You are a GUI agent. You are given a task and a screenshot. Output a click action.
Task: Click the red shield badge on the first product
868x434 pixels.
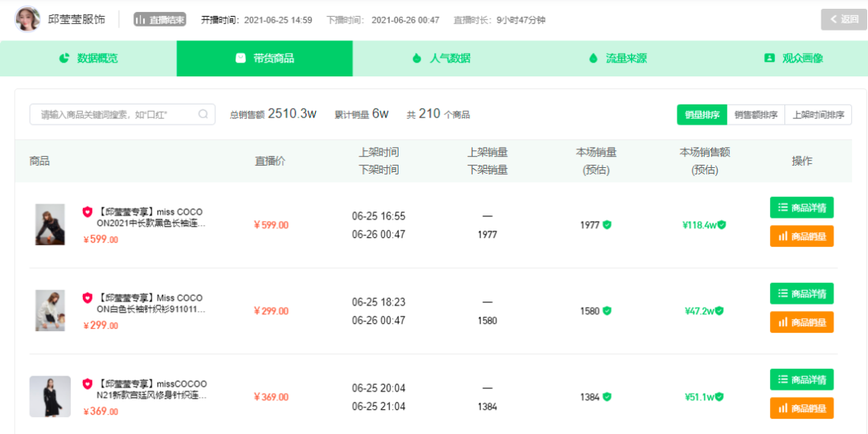pos(88,211)
